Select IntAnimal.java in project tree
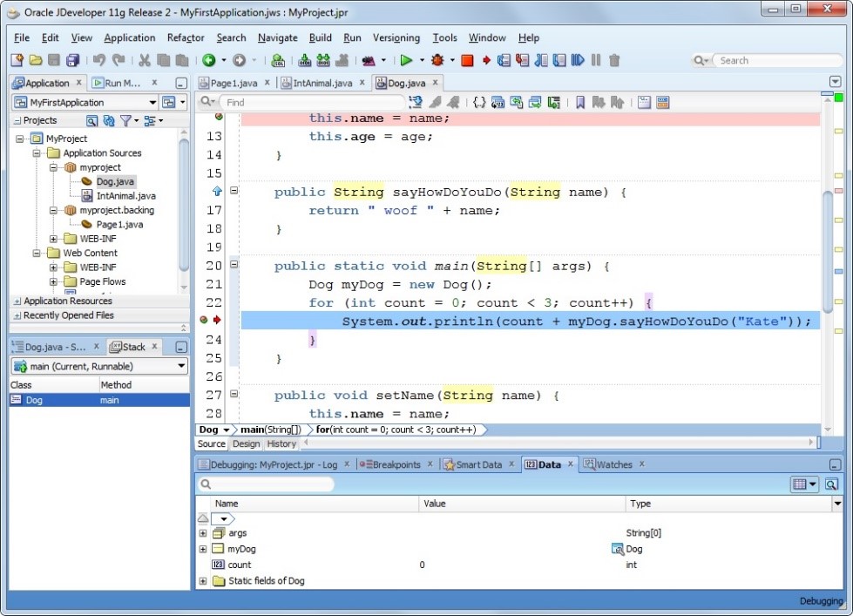Image resolution: width=853 pixels, height=616 pixels. (125, 196)
